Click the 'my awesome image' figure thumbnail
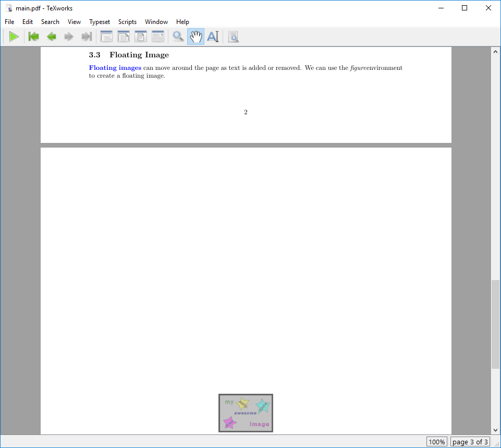Image resolution: width=501 pixels, height=448 pixels. [x=246, y=413]
